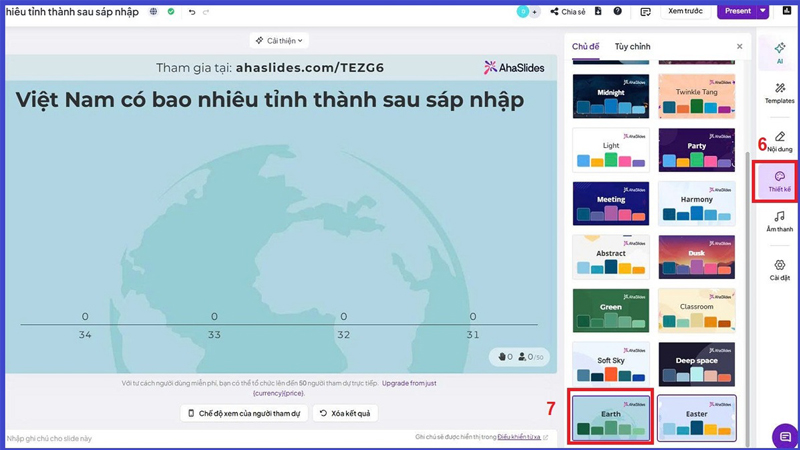The height and width of the screenshot is (450, 800).
Task: Select the Midnight theme
Action: pyautogui.click(x=611, y=96)
